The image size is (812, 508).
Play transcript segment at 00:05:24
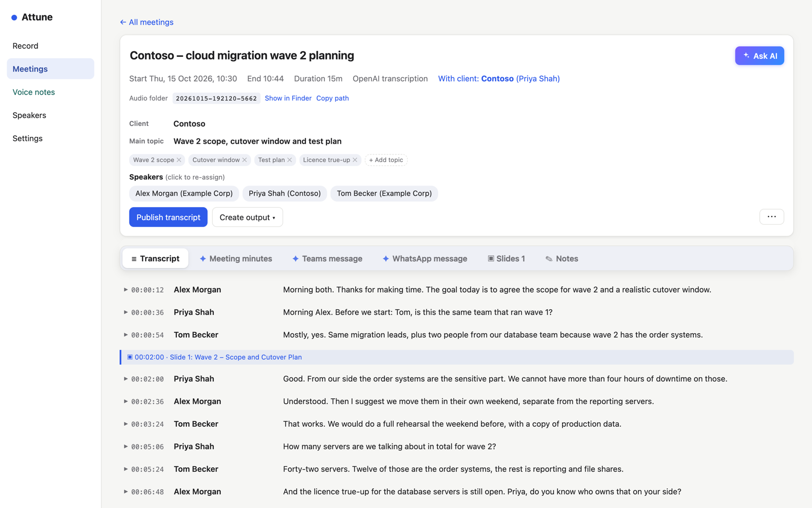tap(125, 469)
